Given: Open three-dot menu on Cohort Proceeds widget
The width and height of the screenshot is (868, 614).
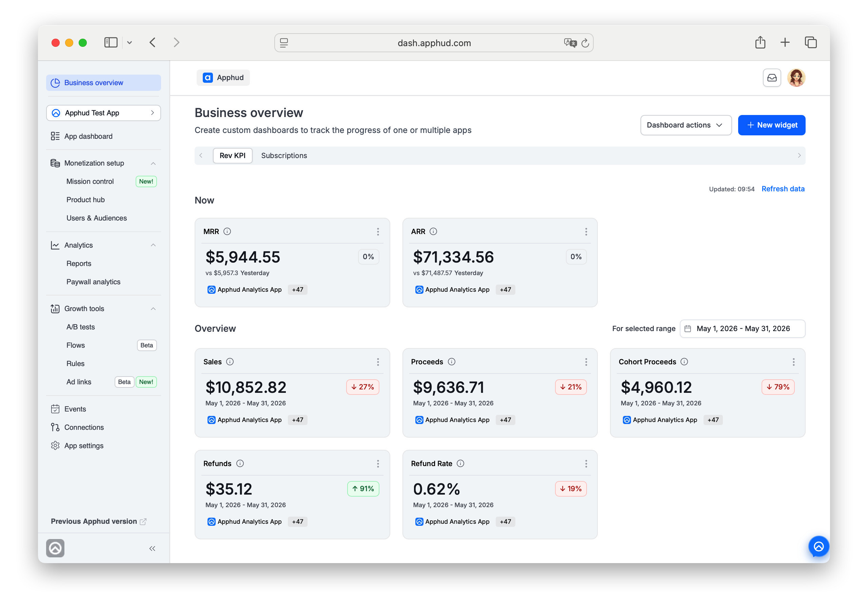Looking at the screenshot, I should [793, 362].
